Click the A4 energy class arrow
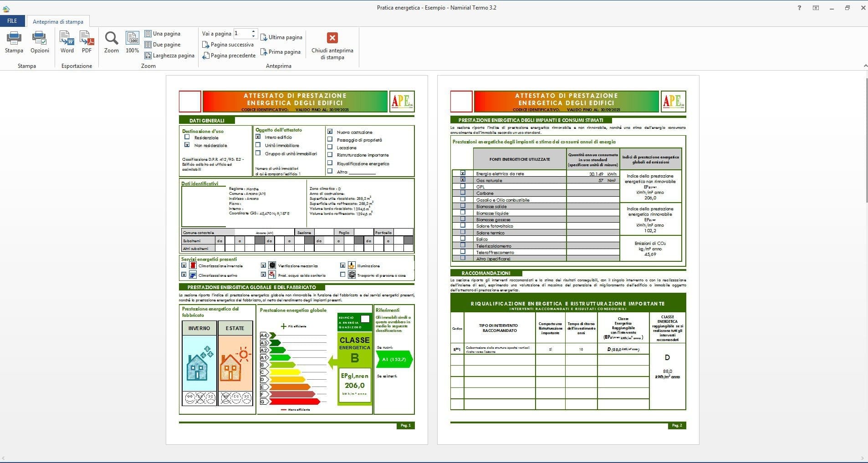868x463 pixels. click(268, 335)
